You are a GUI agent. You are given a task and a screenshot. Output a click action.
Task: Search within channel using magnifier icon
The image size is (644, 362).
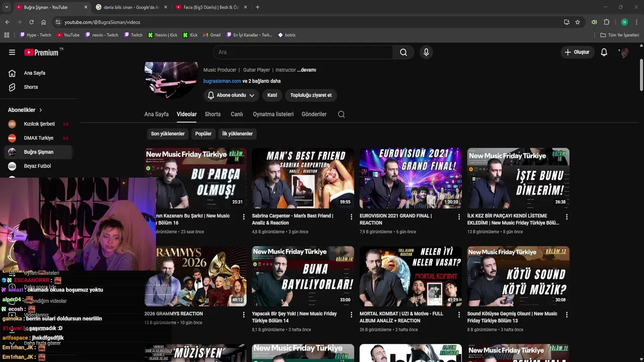[x=341, y=114]
